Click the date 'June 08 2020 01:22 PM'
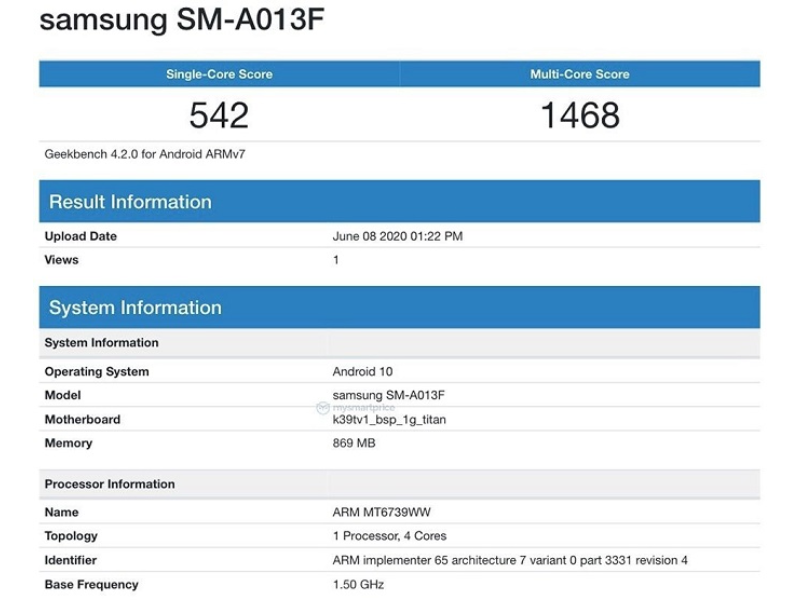Screen dimensions: 800x600 (x=397, y=236)
